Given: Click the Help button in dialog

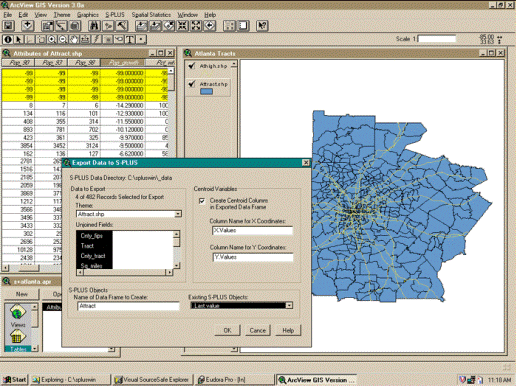Looking at the screenshot, I should [288, 330].
